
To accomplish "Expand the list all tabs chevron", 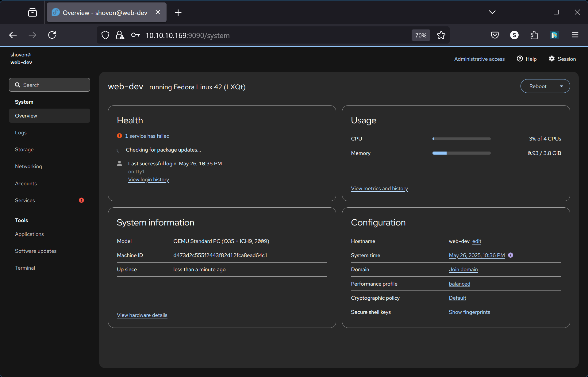I will [x=492, y=12].
